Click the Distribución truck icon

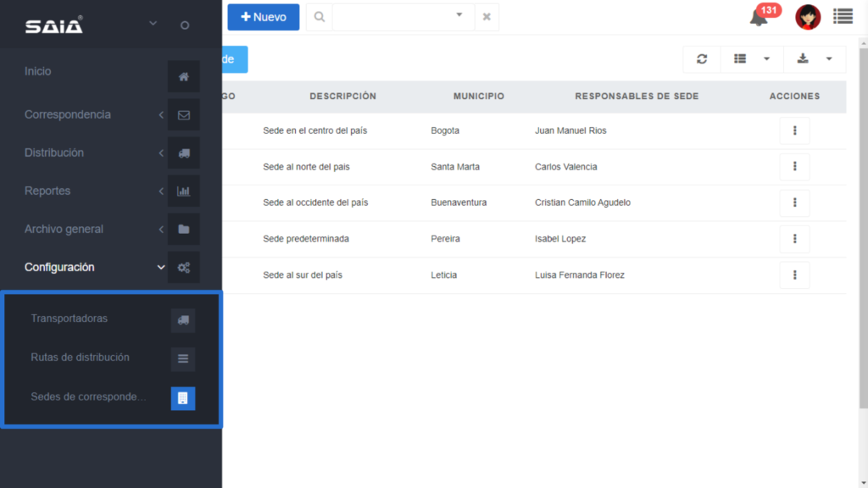pos(183,153)
